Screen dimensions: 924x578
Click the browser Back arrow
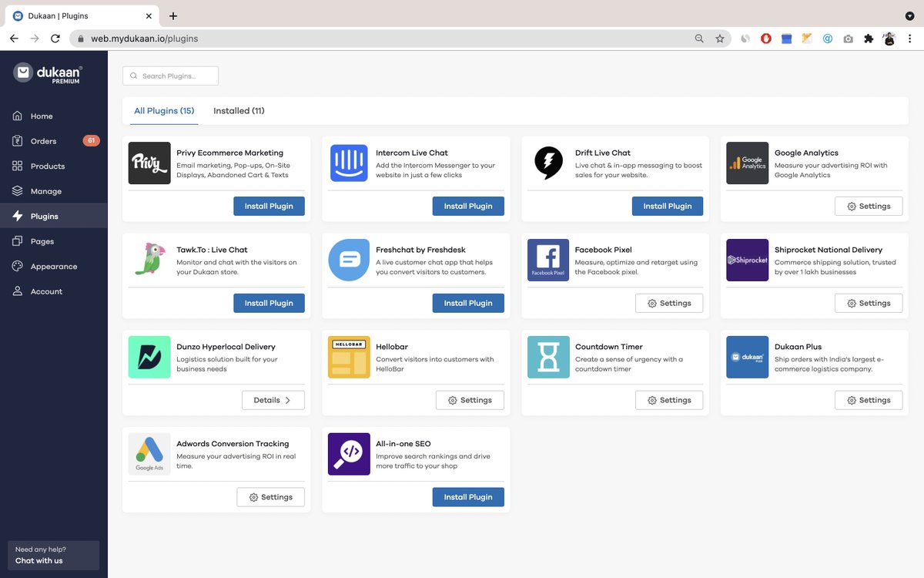point(14,39)
